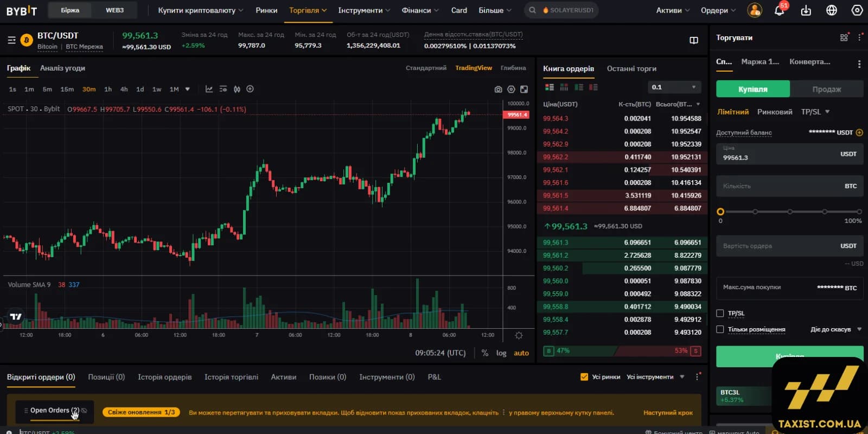Toggle chart fullscreen icon
The width and height of the screenshot is (868, 434).
coord(524,90)
